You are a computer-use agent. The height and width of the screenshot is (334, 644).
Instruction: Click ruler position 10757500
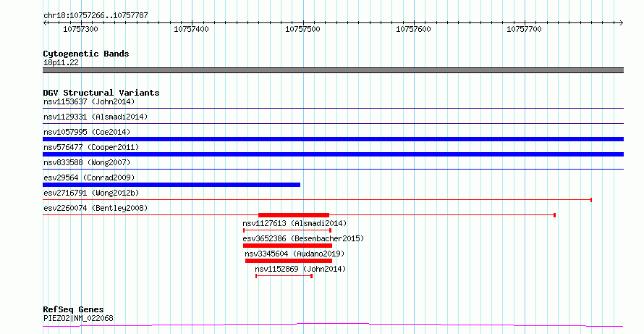[302, 29]
